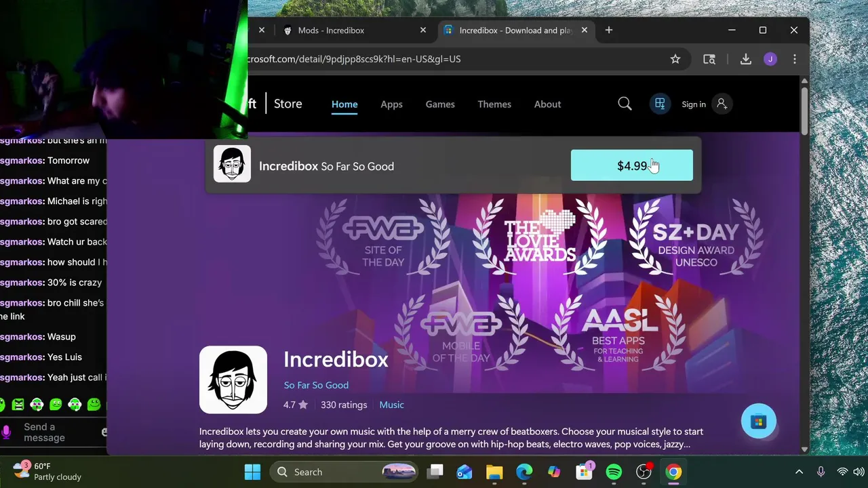Screen dimensions: 868x488
Task: Close the Mods - Incredibox tab
Action: point(423,30)
